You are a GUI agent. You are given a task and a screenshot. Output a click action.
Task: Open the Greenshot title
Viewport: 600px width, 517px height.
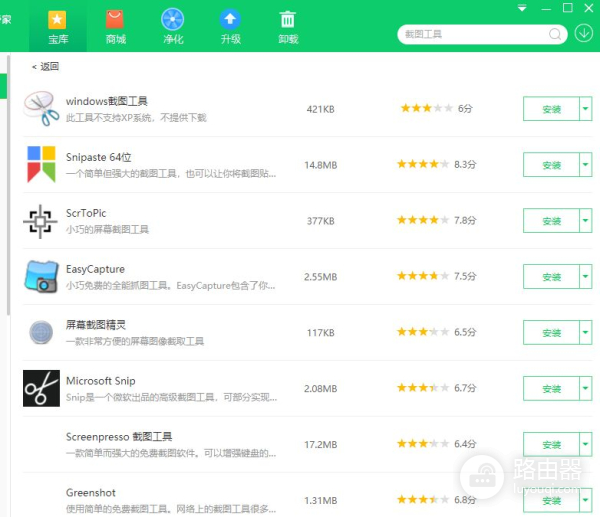91,493
